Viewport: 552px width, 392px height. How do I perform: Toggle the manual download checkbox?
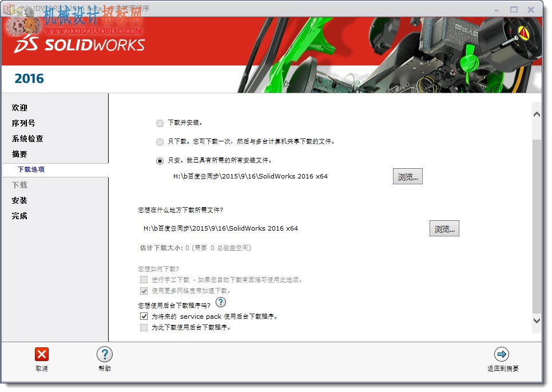(x=144, y=280)
